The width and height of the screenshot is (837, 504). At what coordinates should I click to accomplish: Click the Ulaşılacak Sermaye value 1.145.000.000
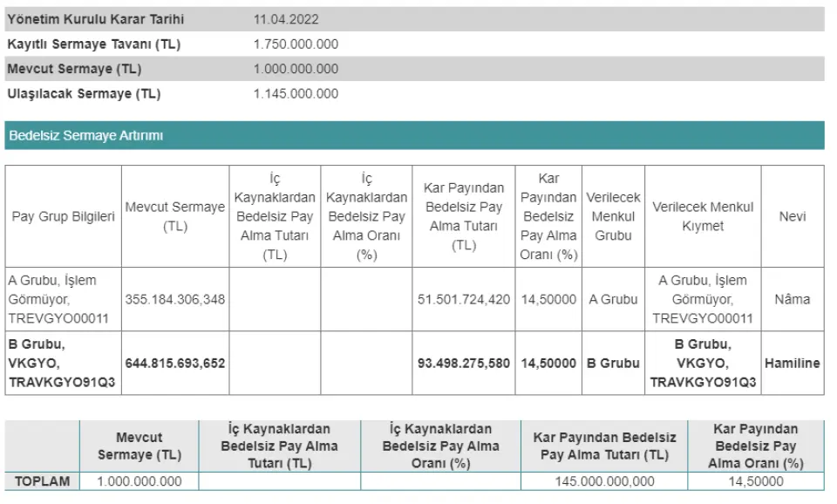click(296, 94)
